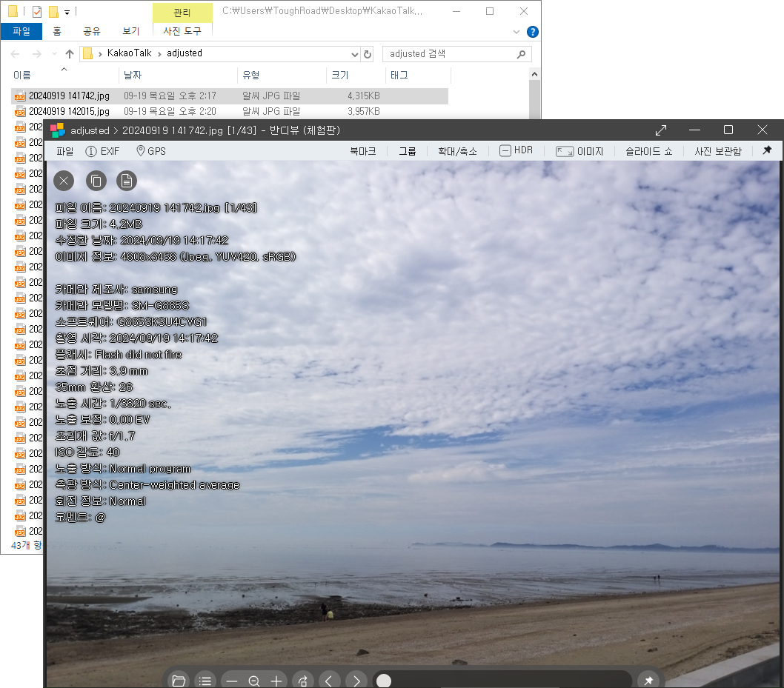Expand the Explorer ribbon chevron
Screen dimensions: 784x688
(516, 32)
